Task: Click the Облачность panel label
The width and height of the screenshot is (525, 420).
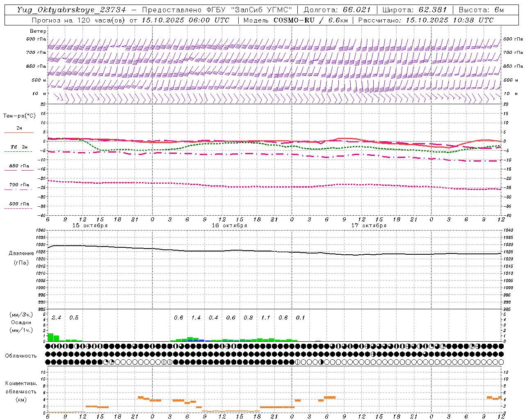Action: point(21,356)
